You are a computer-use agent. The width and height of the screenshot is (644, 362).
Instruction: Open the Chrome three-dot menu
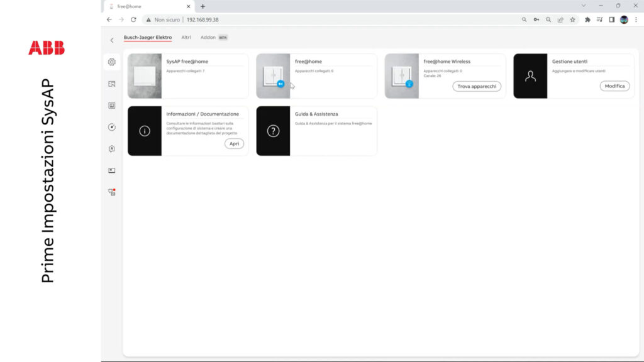pos(636,19)
